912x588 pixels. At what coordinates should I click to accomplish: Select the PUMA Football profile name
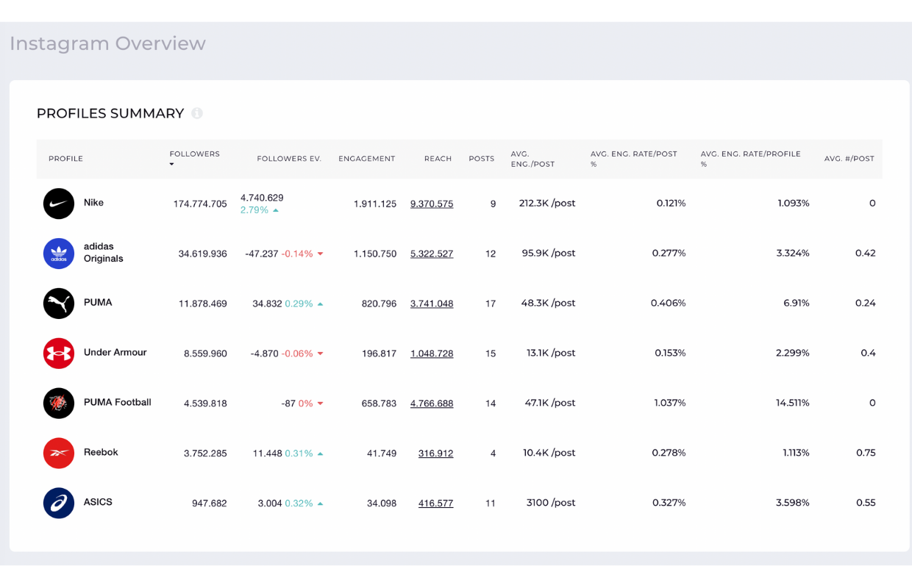click(x=118, y=402)
